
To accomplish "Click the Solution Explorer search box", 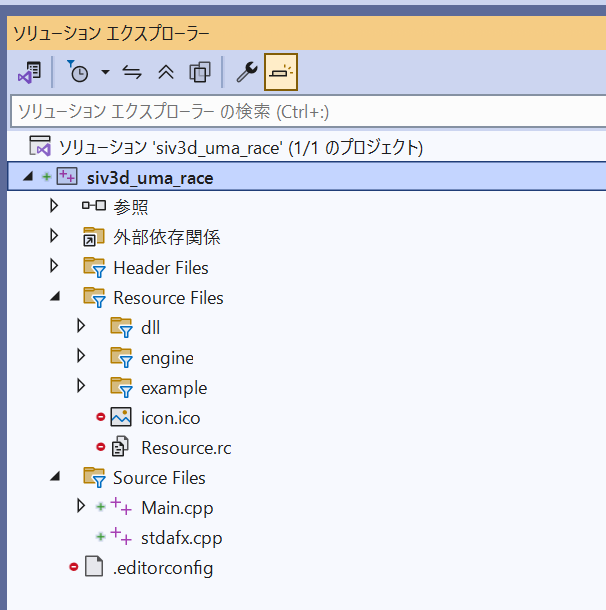I will tap(300, 110).
